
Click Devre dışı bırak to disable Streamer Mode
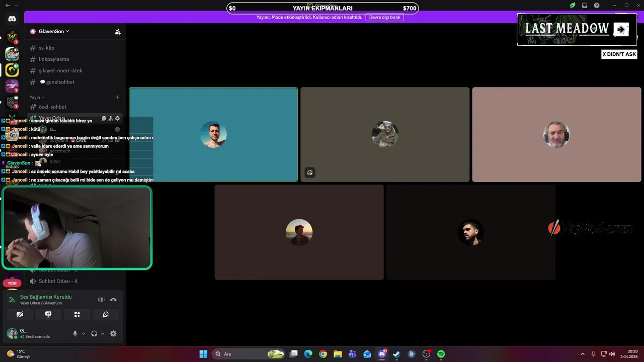coord(384,17)
